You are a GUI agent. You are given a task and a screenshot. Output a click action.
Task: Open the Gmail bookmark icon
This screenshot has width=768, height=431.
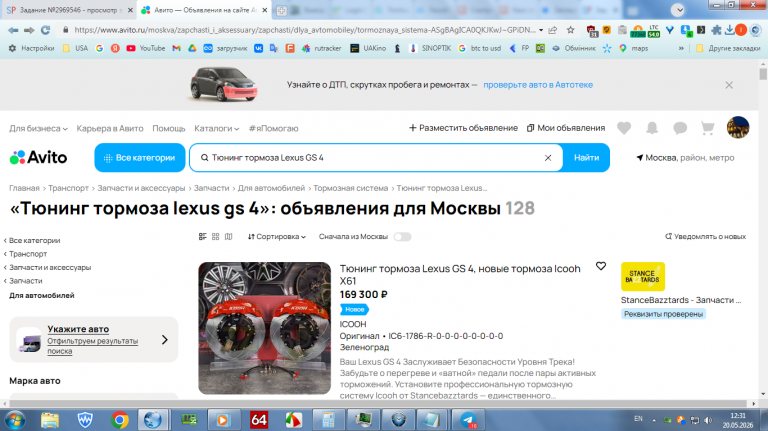(176, 48)
